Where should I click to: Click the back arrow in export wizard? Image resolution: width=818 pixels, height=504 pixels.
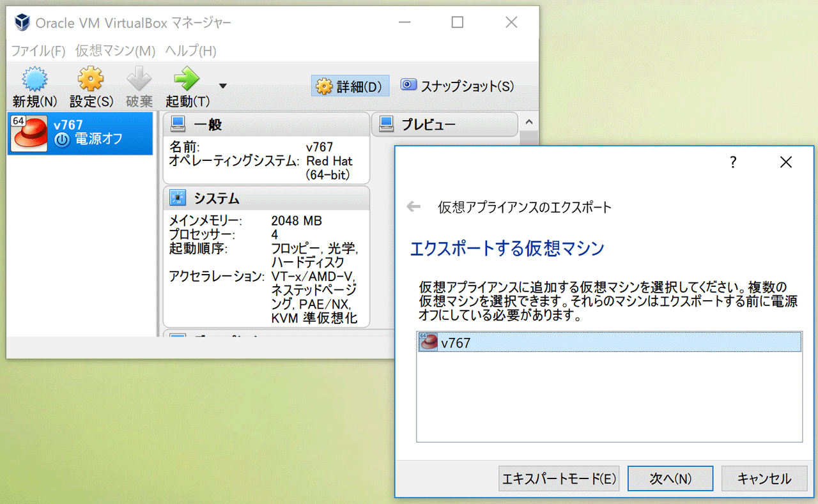coord(414,206)
